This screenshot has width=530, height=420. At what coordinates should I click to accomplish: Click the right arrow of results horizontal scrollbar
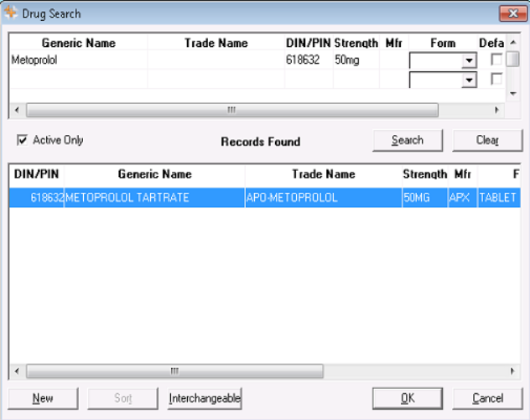coord(512,371)
